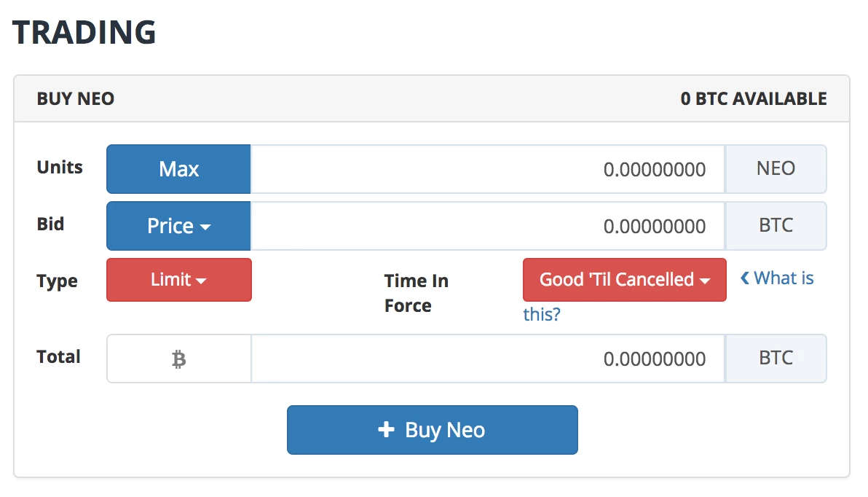Click the 0 BTC AVAILABLE balance text

coord(754,98)
